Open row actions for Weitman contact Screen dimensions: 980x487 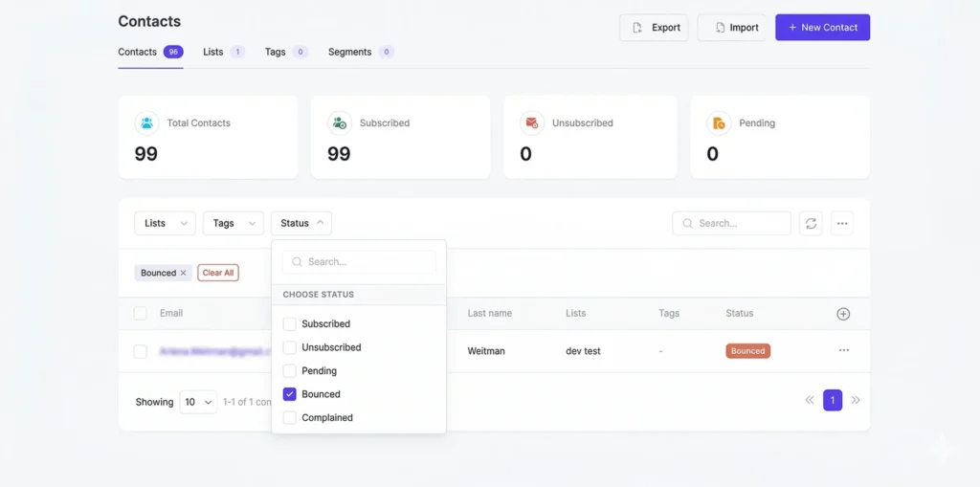click(x=843, y=351)
